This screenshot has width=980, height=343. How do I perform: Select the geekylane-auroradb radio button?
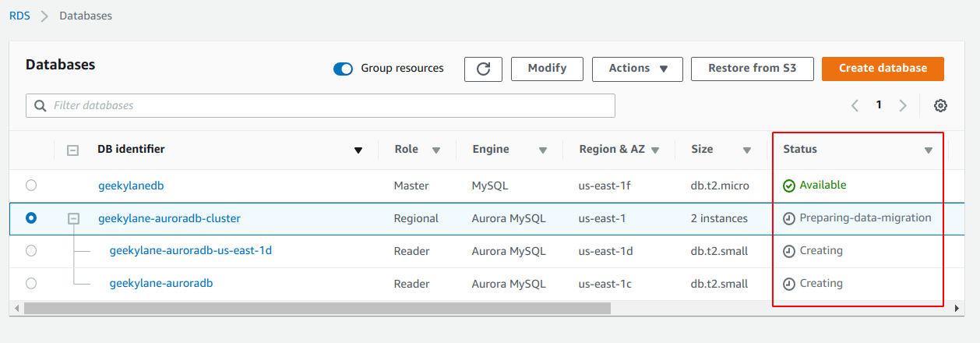pos(31,283)
